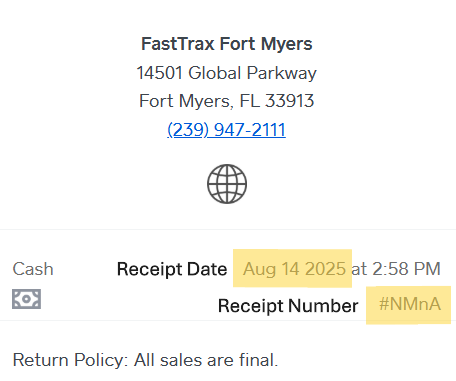This screenshot has height=381, width=456.
Task: Click the zip code 33913
Action: pos(289,101)
